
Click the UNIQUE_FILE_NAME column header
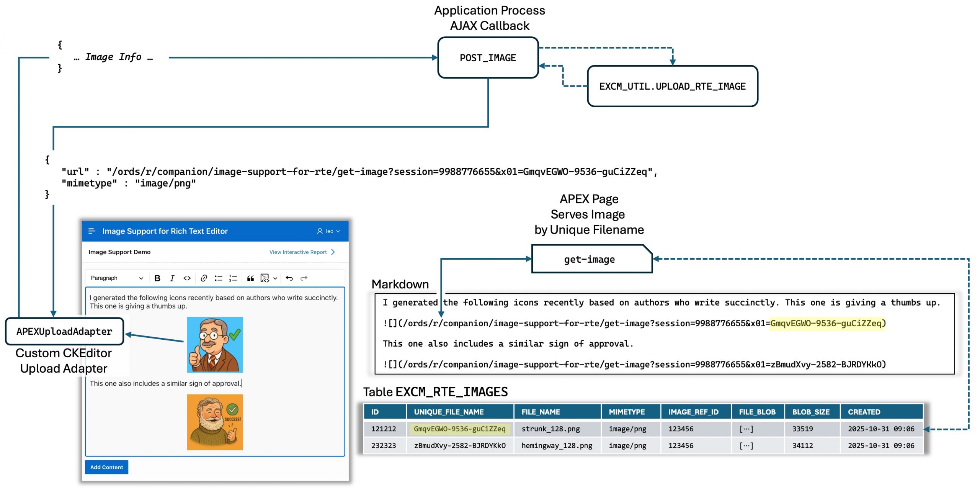point(449,412)
